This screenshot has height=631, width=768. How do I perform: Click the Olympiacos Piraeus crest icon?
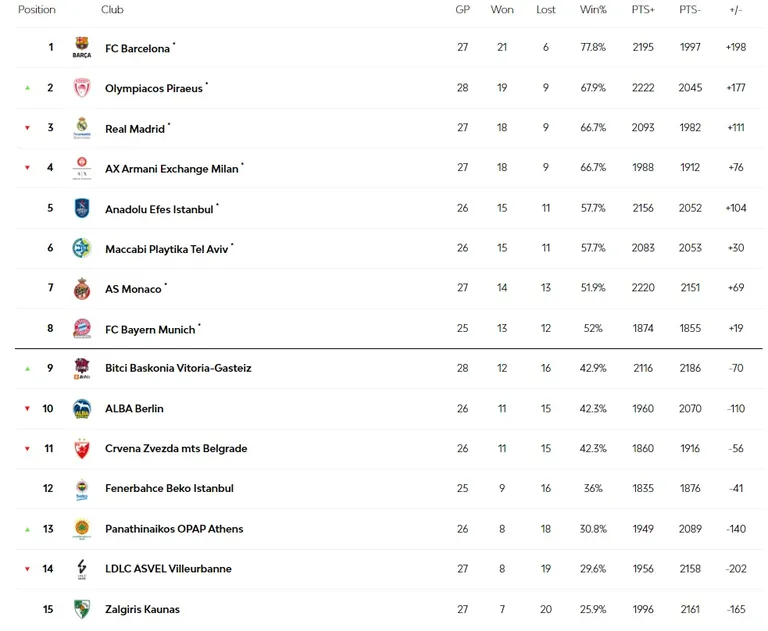click(x=82, y=88)
